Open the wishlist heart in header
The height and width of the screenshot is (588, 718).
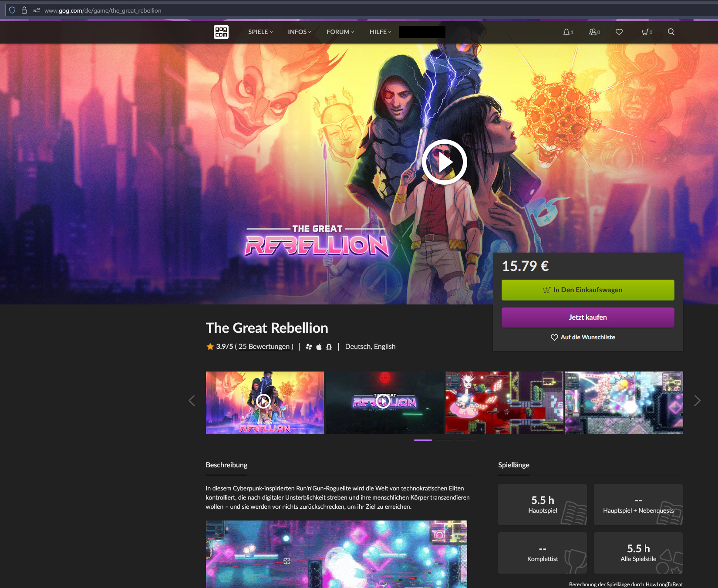(x=619, y=32)
